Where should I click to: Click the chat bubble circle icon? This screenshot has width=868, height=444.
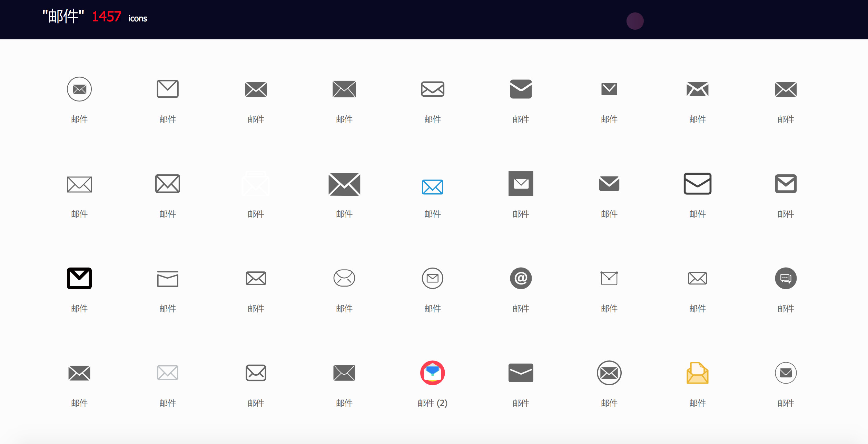point(786,278)
